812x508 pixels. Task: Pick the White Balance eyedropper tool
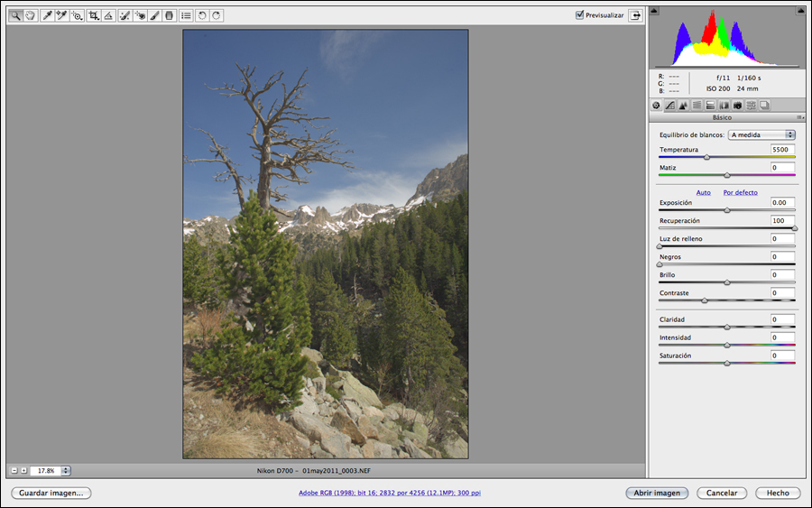tap(47, 15)
